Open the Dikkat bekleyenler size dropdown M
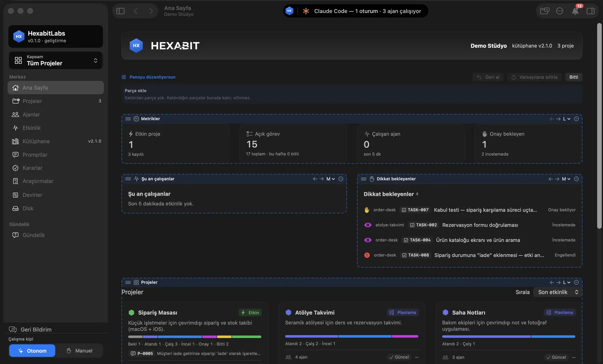Screen dimensions: 603x364 point(566,179)
